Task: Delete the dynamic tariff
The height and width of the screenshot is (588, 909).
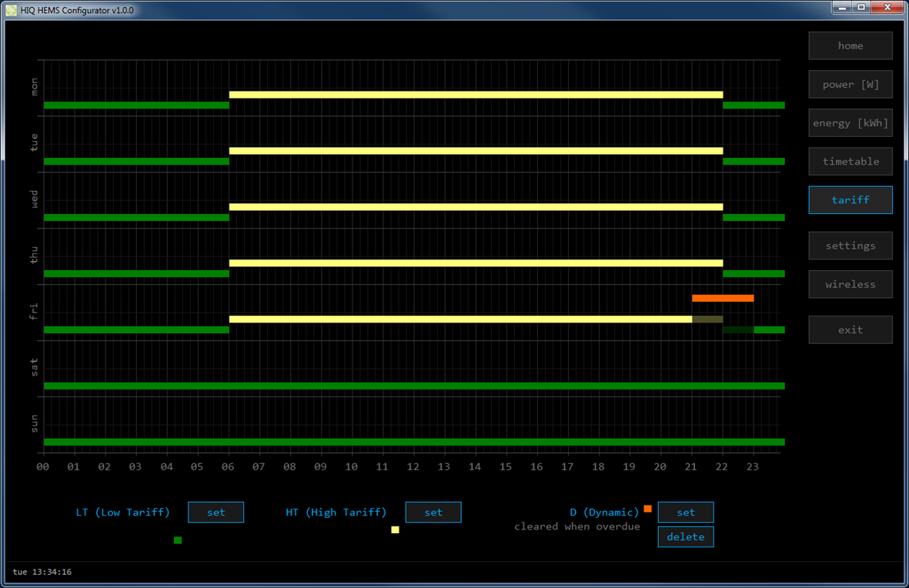Action: point(685,537)
